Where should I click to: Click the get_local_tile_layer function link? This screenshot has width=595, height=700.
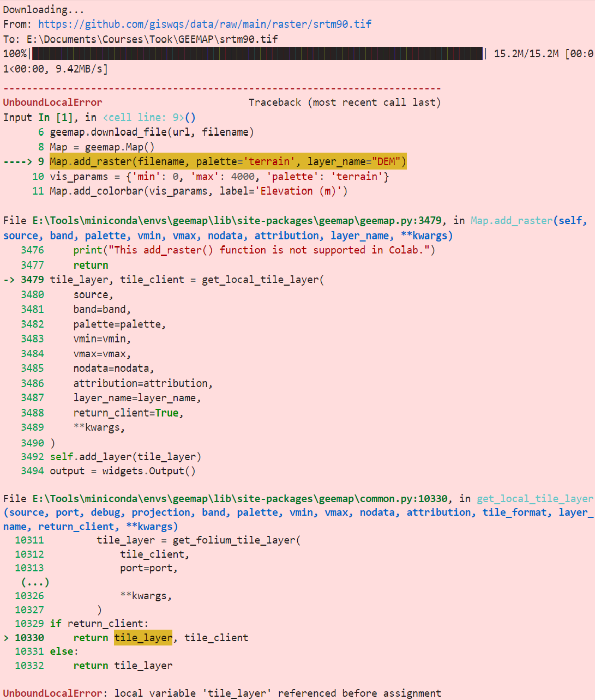pos(535,498)
